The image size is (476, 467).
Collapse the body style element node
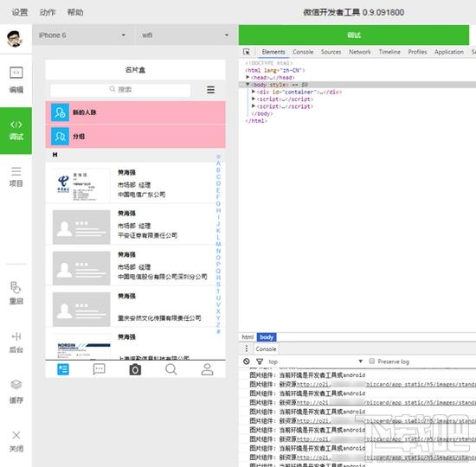point(248,85)
